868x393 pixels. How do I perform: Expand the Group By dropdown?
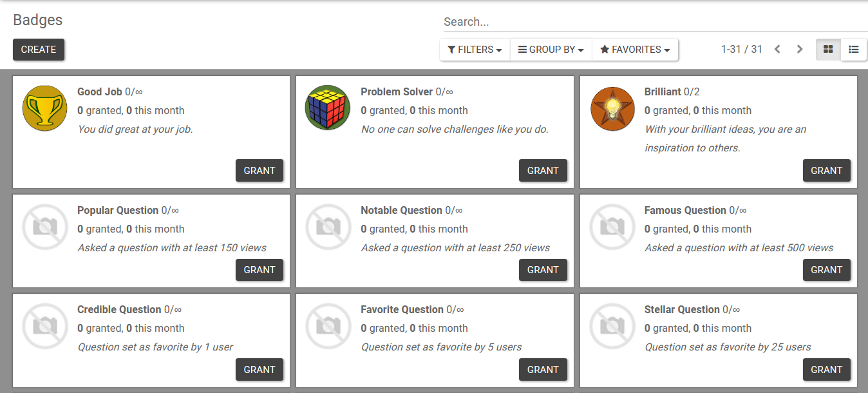551,50
